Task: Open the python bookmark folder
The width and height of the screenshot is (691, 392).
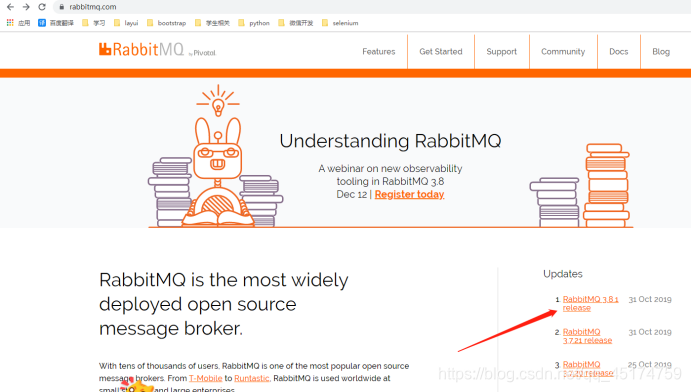Action: click(254, 23)
